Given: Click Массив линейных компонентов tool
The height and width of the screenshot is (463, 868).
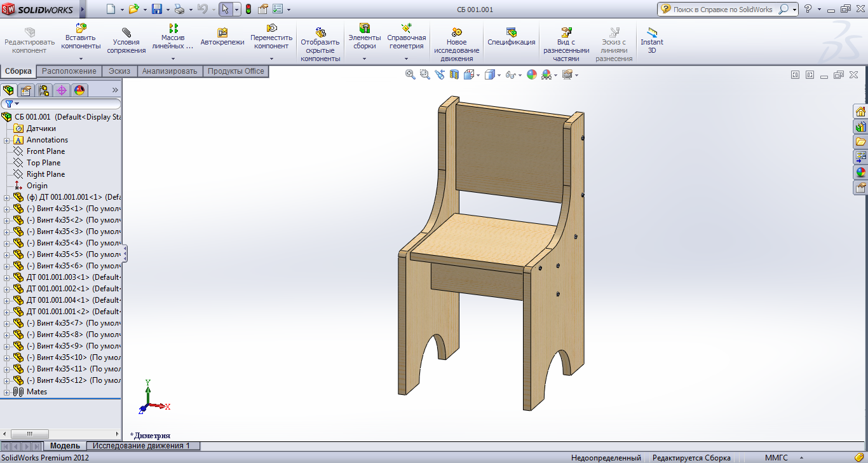Looking at the screenshot, I should point(173,37).
